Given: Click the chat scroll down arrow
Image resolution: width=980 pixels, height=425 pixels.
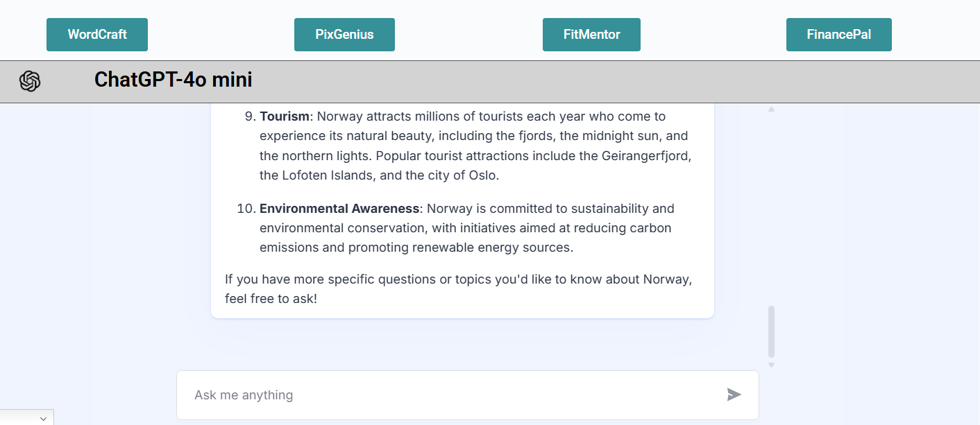Looking at the screenshot, I should [x=771, y=365].
